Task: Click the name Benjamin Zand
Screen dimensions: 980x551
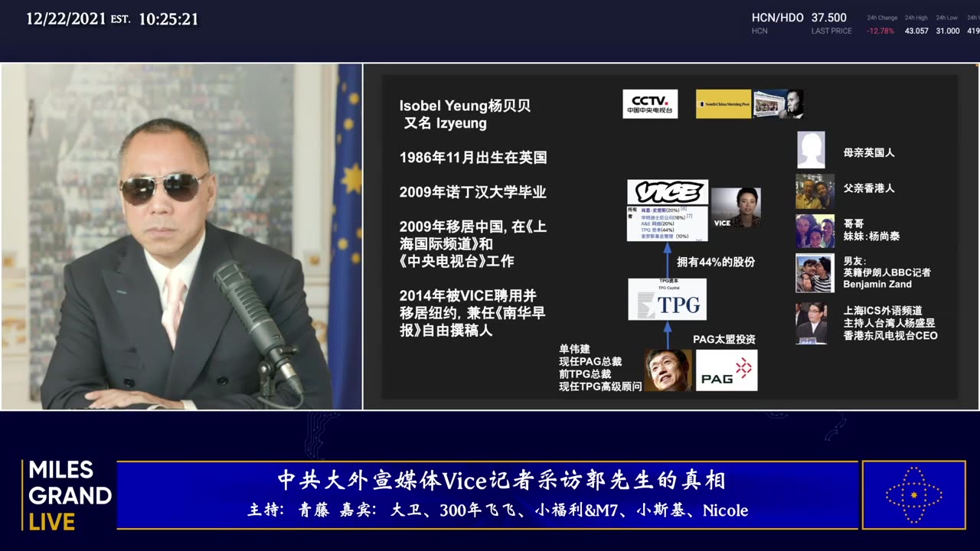Action: click(x=877, y=284)
